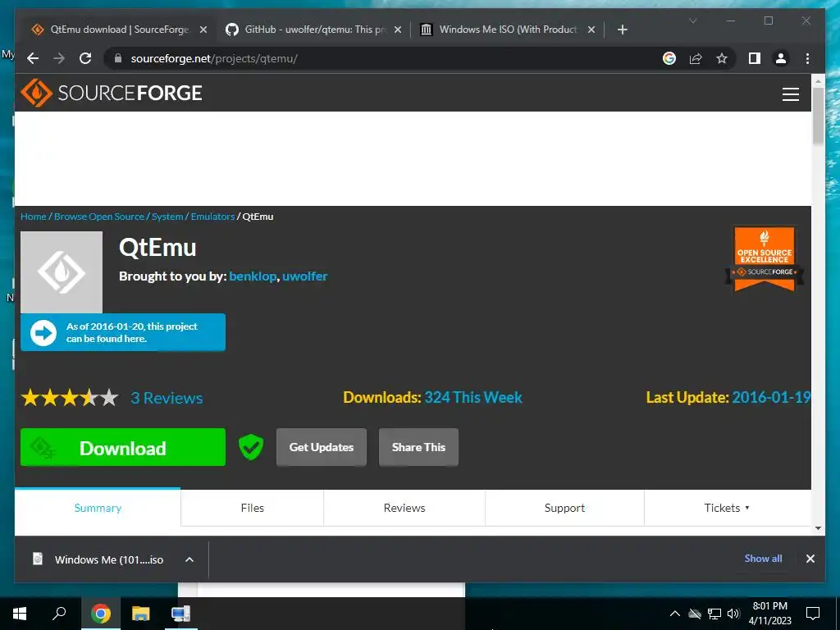Click the taskbar search icon
Screen dimensions: 840x630
(59, 614)
